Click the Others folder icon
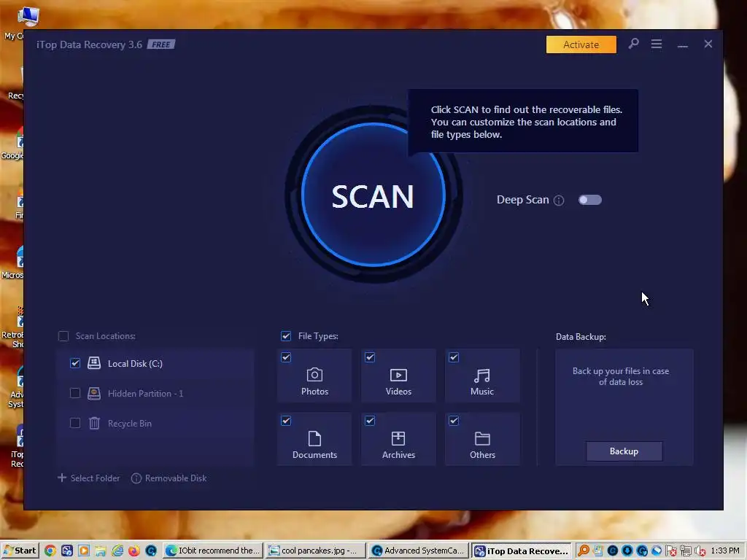 point(482,438)
